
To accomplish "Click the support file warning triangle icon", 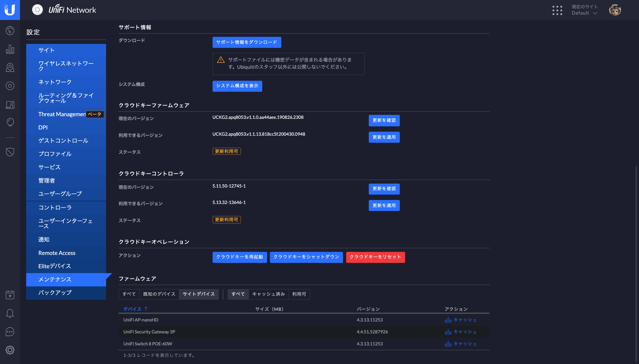I will pyautogui.click(x=221, y=60).
